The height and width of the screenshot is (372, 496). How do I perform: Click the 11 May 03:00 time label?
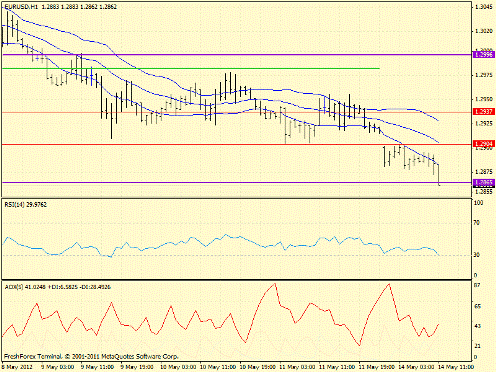297,367
